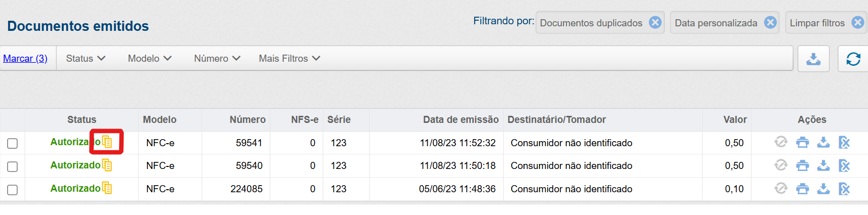Open the Status filter dropdown
Image resolution: width=868 pixels, height=215 pixels.
86,59
